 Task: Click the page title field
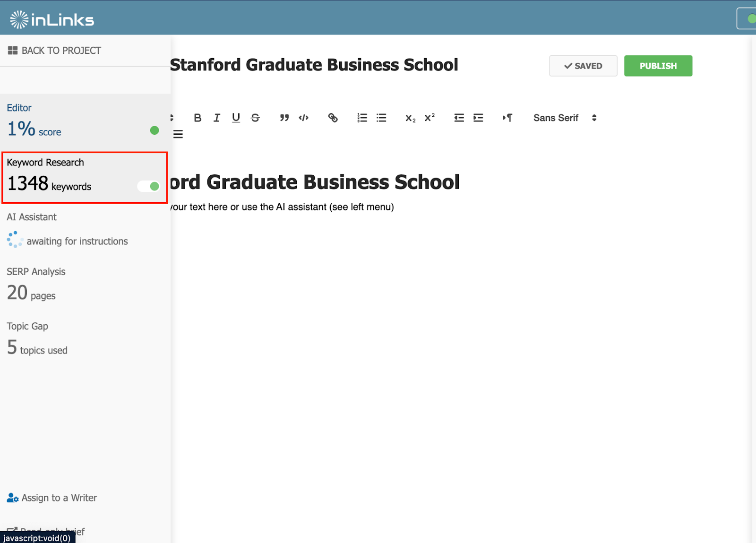pyautogui.click(x=314, y=65)
